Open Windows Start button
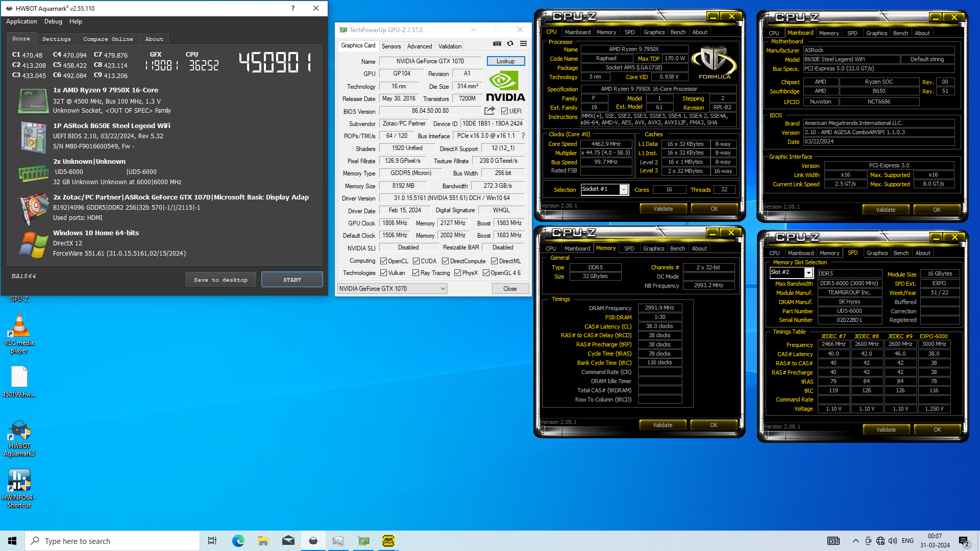The image size is (980, 551). [x=12, y=541]
